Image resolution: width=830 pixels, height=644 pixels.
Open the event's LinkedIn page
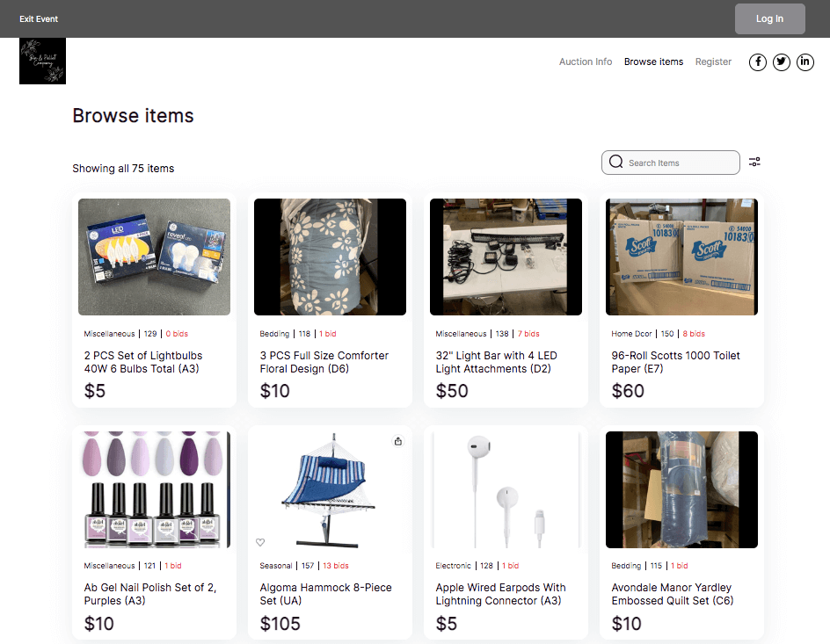pyautogui.click(x=805, y=62)
